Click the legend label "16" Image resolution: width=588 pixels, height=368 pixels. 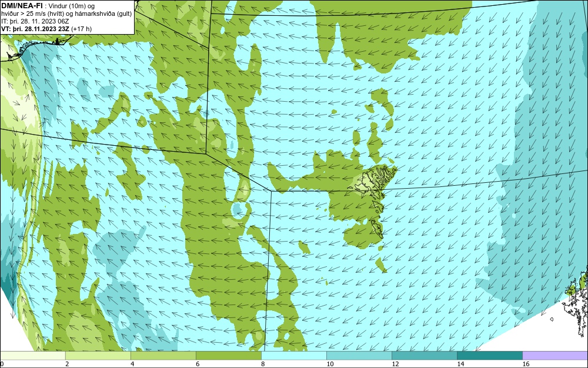coord(526,364)
